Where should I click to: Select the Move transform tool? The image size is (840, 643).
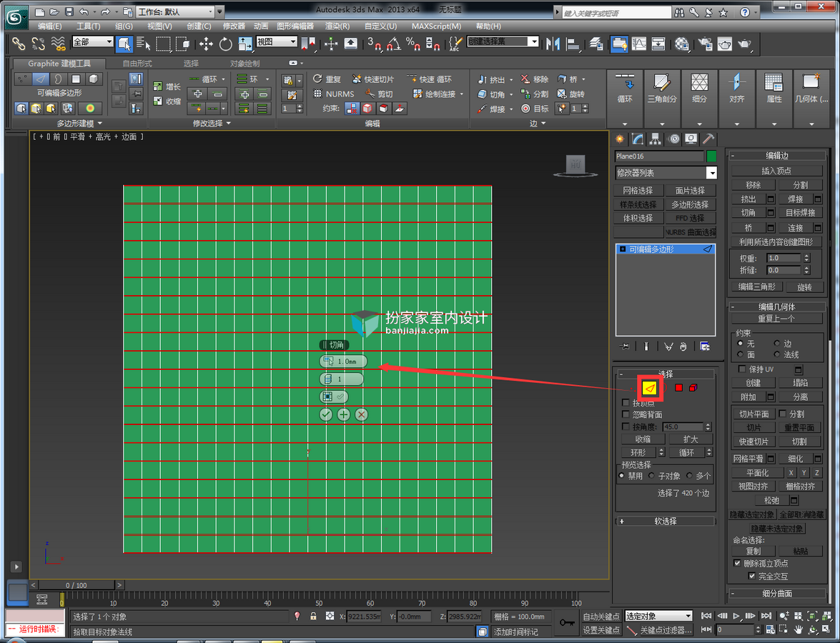tap(207, 44)
